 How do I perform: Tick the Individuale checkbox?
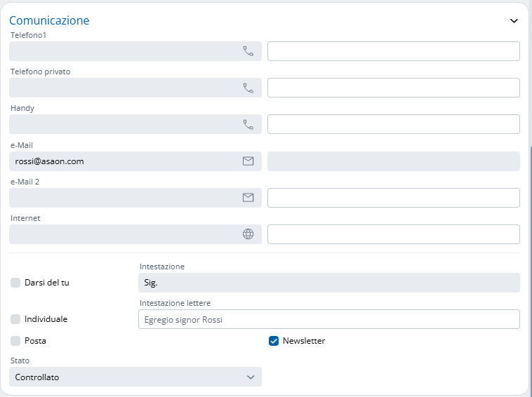(15, 319)
